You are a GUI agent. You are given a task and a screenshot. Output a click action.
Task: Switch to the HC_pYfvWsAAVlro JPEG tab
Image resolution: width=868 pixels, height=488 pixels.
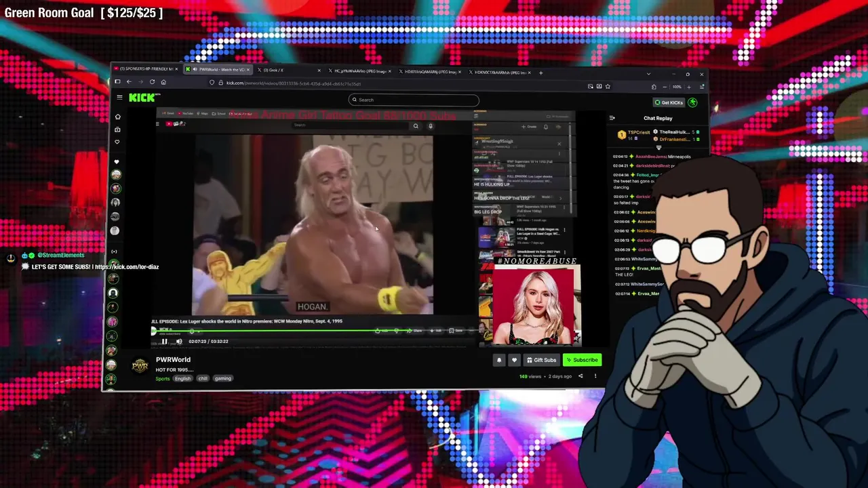tap(359, 71)
